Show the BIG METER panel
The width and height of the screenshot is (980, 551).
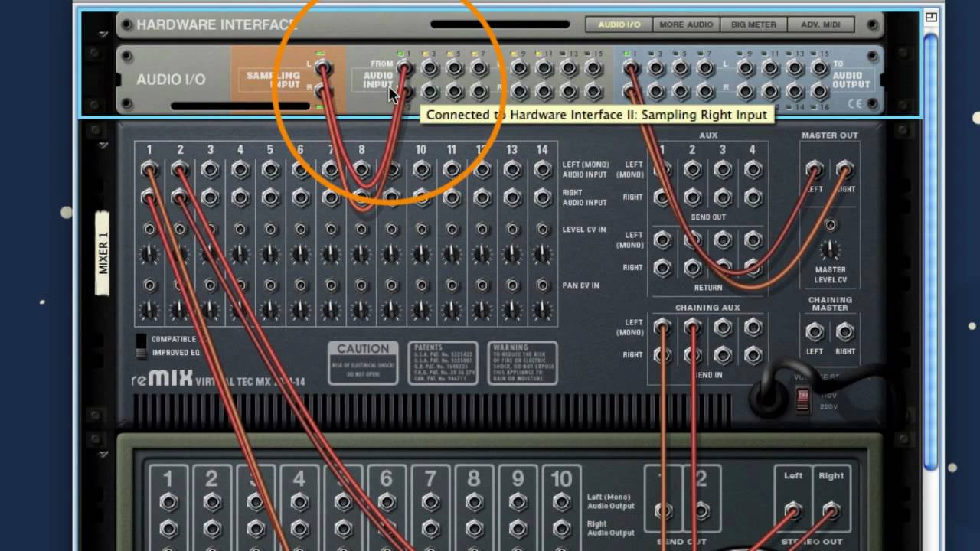point(753,24)
